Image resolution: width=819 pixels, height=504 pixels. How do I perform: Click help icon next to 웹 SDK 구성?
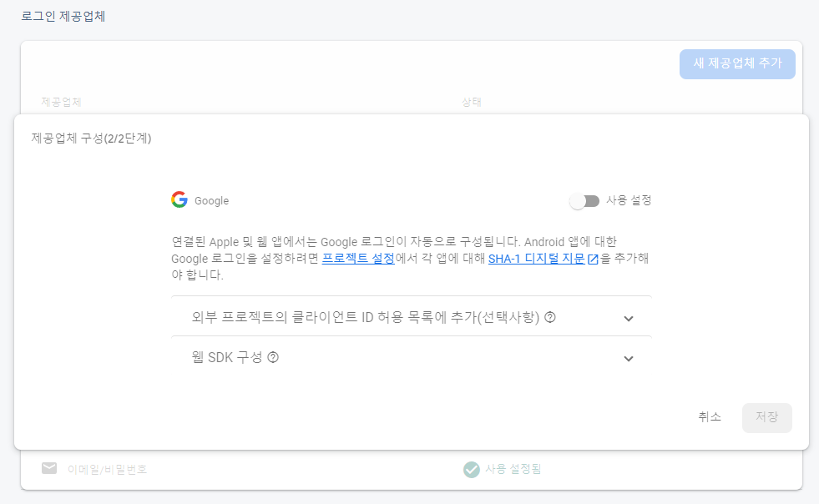click(273, 357)
